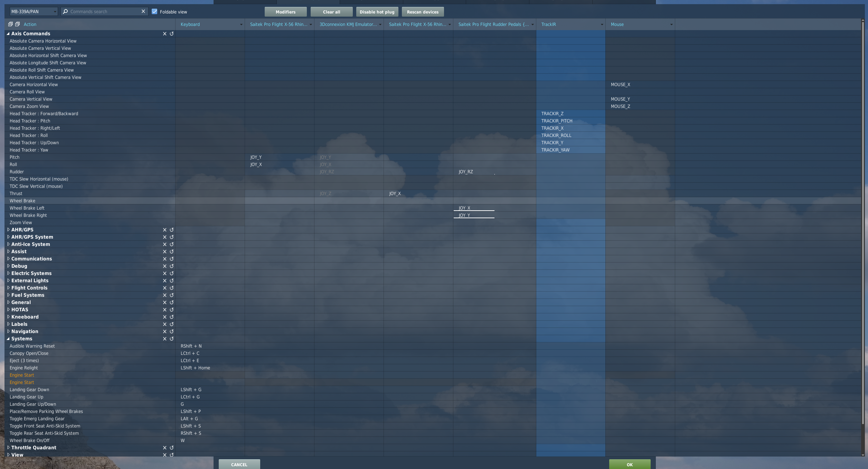Click the green OK button
Viewport: 868px width, 469px height.
[629, 465]
